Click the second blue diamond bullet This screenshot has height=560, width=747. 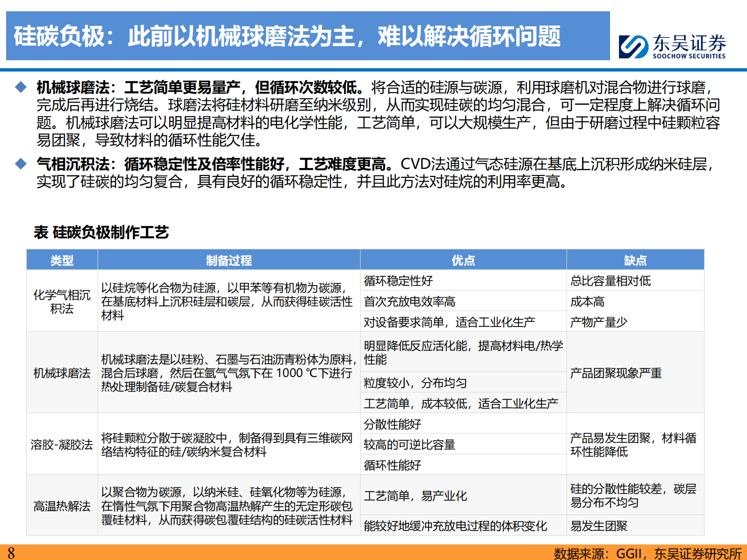coord(21,164)
